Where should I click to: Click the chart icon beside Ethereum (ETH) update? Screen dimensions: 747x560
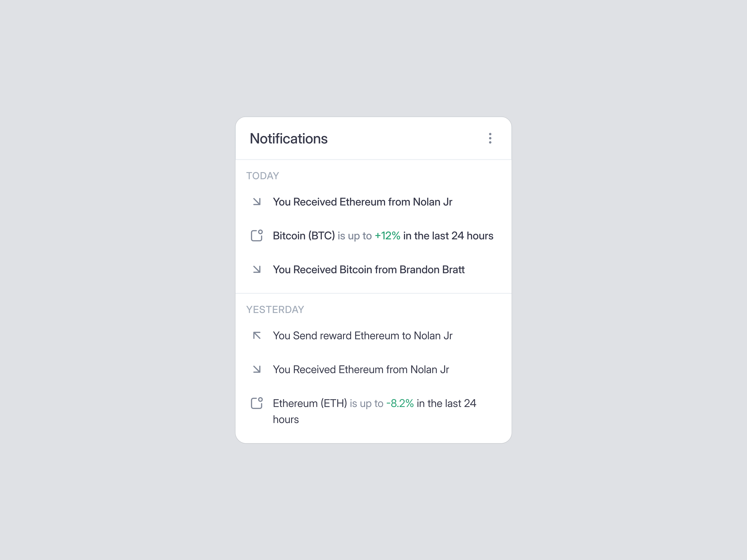[257, 403]
